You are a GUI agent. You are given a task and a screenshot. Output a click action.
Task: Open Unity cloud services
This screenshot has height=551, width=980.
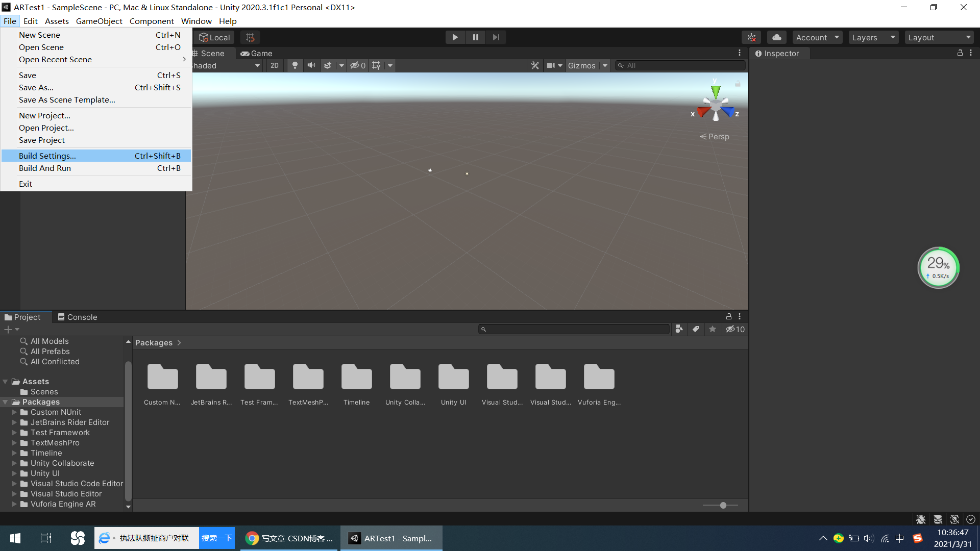tap(776, 37)
